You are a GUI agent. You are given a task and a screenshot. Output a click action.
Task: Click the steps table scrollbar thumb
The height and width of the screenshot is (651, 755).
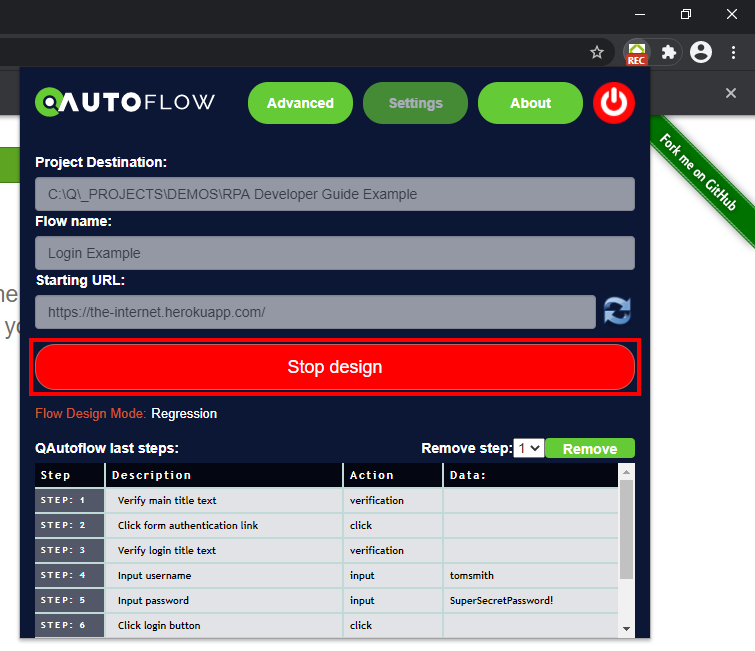coord(626,529)
